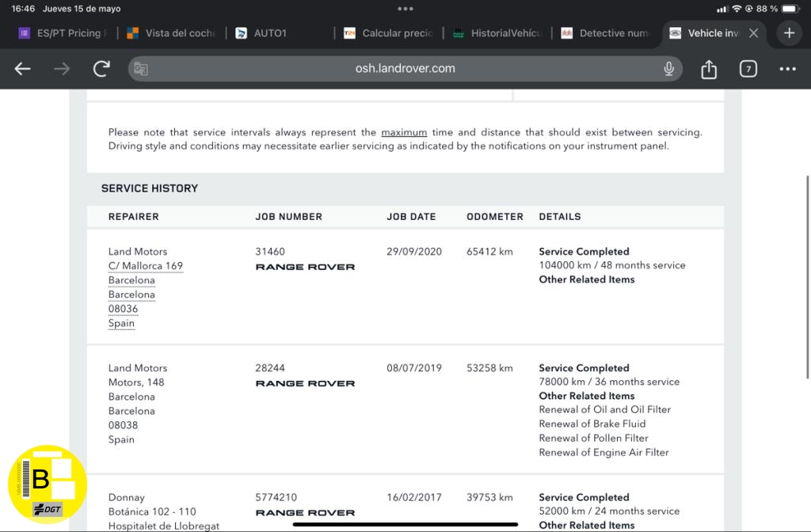Image resolution: width=811 pixels, height=532 pixels.
Task: Switch to the Detective num tab
Action: (605, 33)
